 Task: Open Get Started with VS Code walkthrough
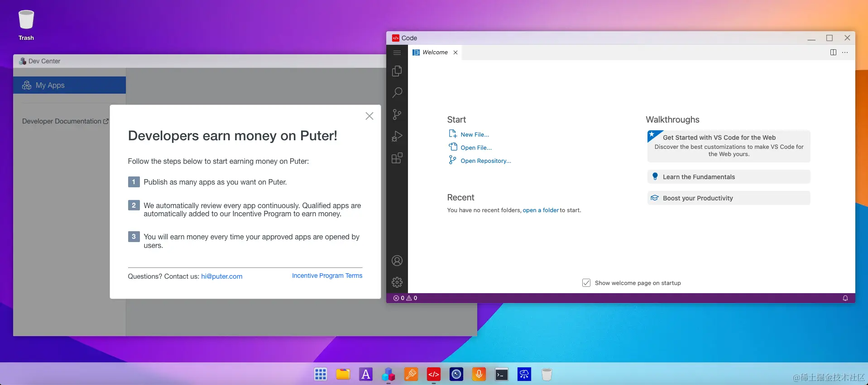click(x=729, y=146)
